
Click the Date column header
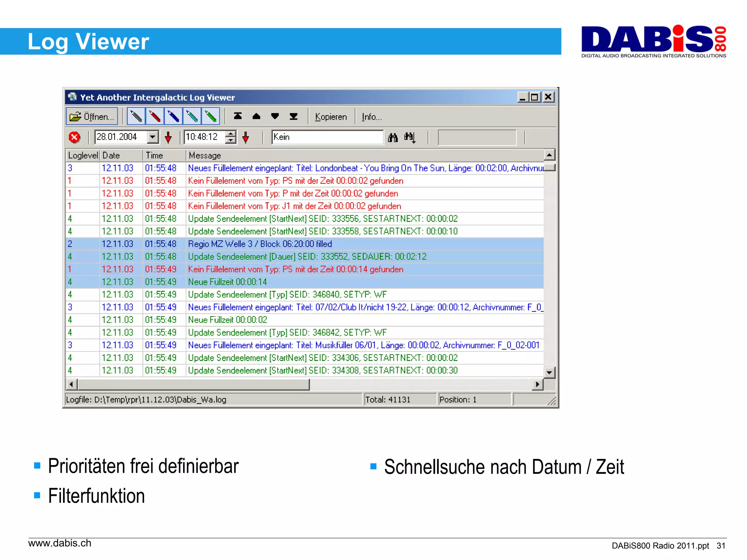pyautogui.click(x=121, y=155)
